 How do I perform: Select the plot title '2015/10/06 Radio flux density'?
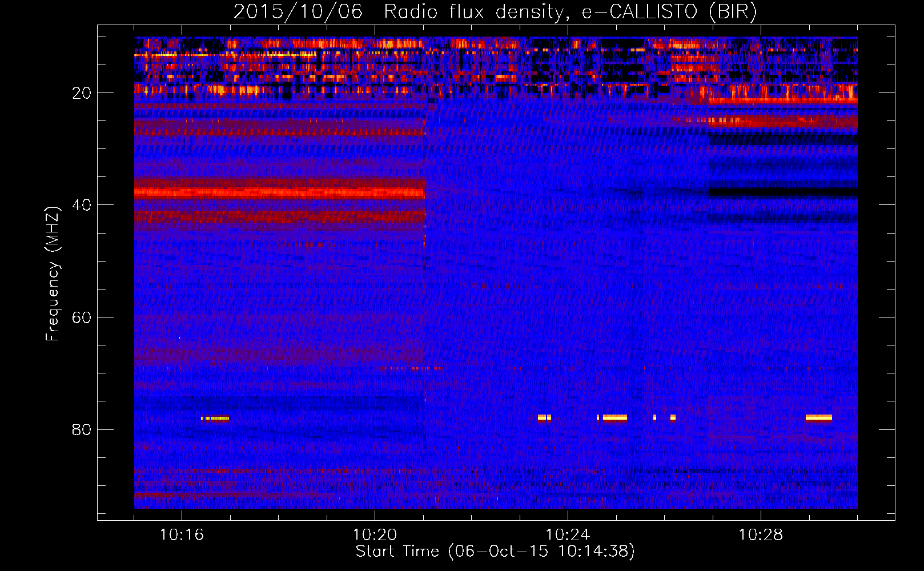(x=398, y=12)
